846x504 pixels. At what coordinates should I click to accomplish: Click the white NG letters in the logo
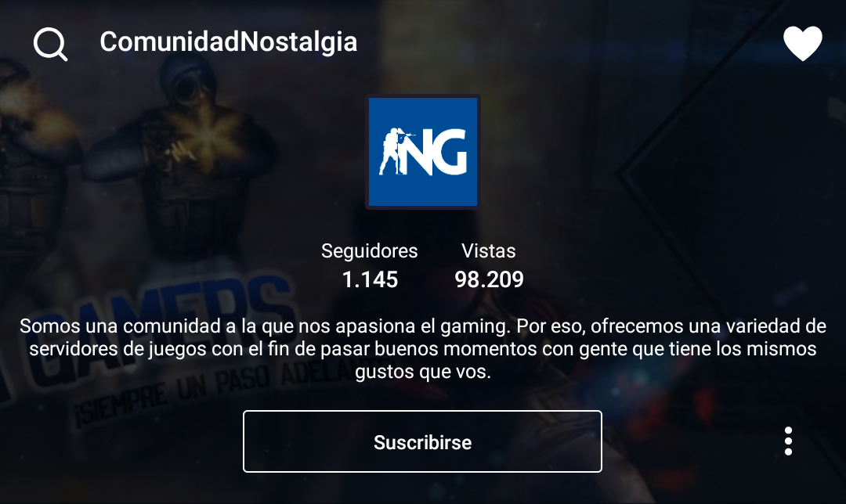436,153
